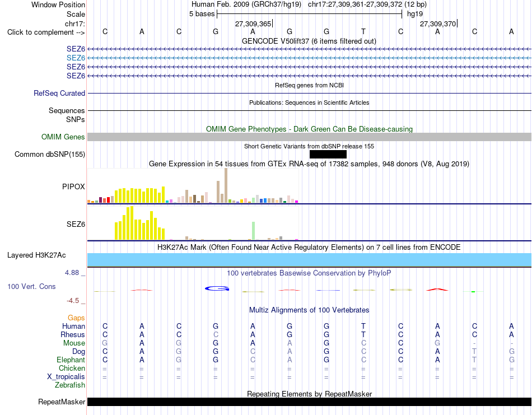Click the red A conservation logo letter
The width and height of the screenshot is (532, 415).
[x=437, y=290]
